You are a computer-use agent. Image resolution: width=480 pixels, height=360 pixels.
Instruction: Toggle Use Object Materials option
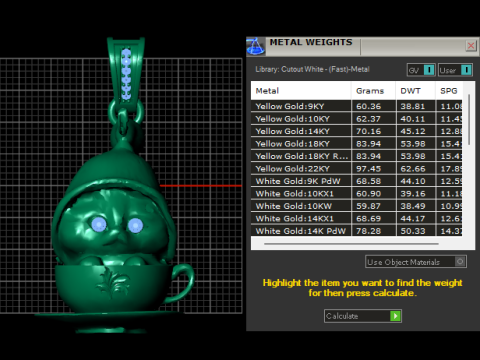(416, 262)
